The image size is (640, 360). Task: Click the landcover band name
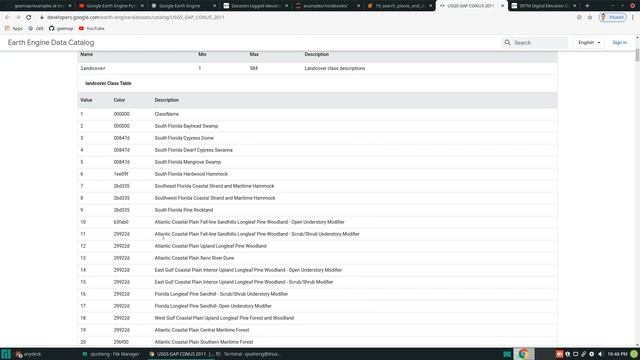point(93,69)
